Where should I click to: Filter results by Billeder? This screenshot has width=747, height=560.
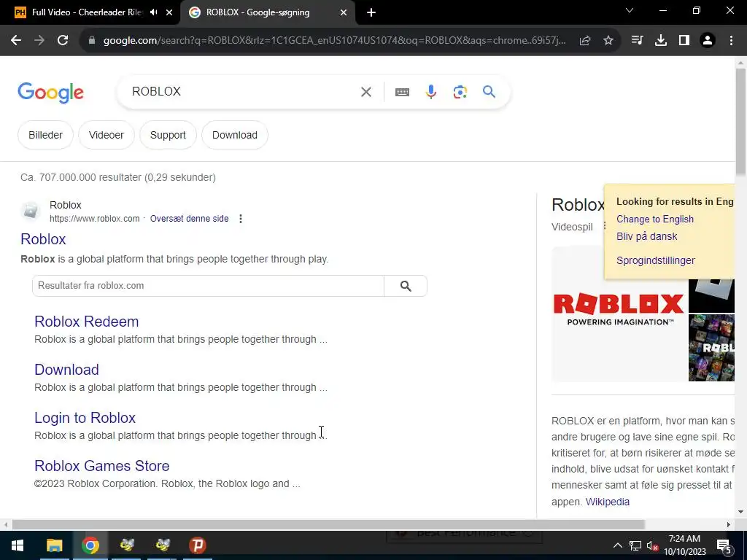[x=46, y=135]
